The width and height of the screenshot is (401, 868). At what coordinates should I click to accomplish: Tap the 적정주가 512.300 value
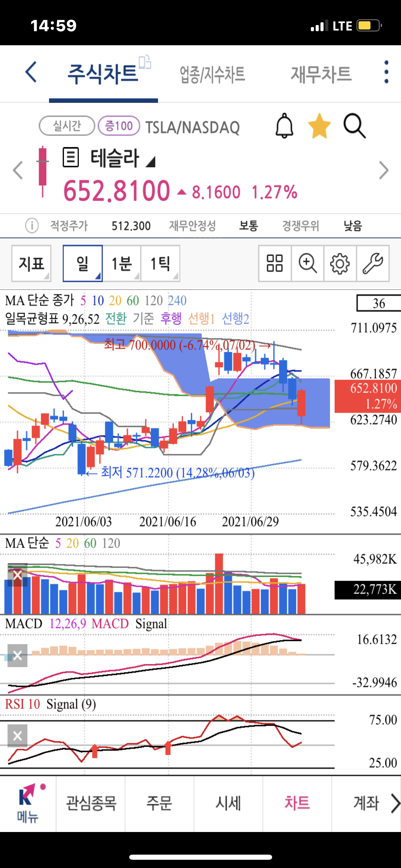(131, 226)
